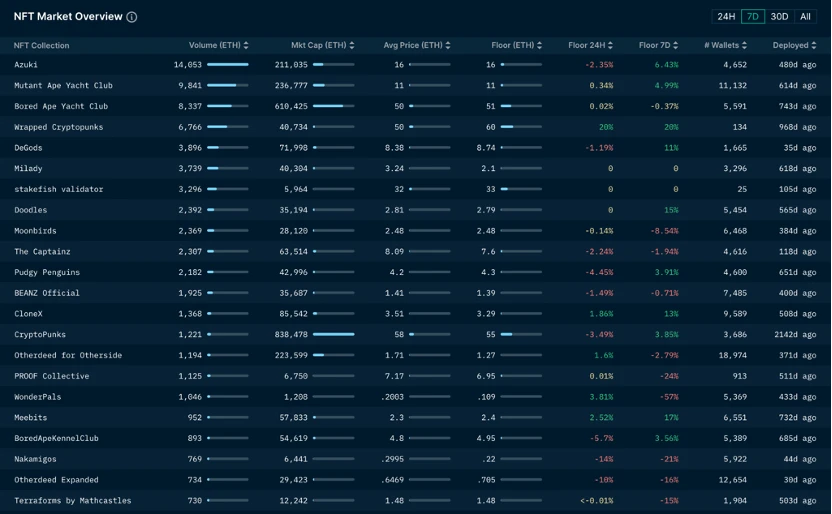Screen dimensions: 832x514
Task: Click Meebits Floor 7D value 17%
Action: pyautogui.click(x=671, y=417)
